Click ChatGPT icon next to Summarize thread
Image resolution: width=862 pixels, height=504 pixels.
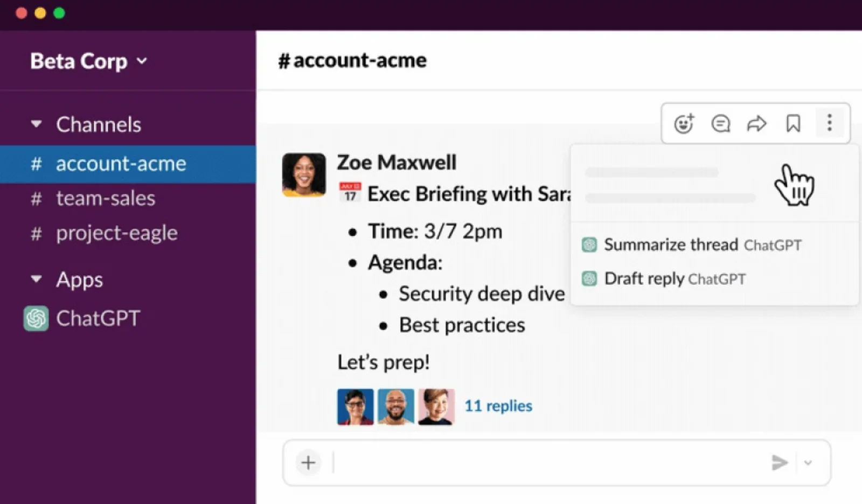click(589, 245)
